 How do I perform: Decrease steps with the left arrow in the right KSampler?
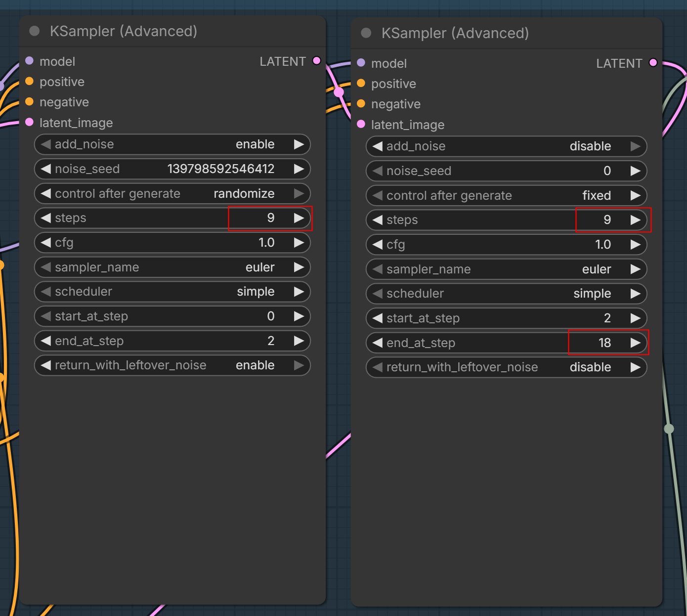coord(378,220)
